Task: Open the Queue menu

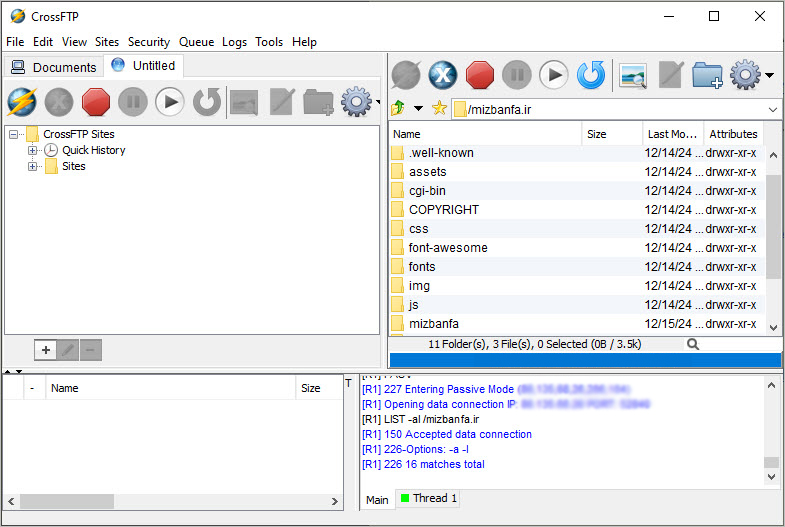Action: [x=196, y=42]
